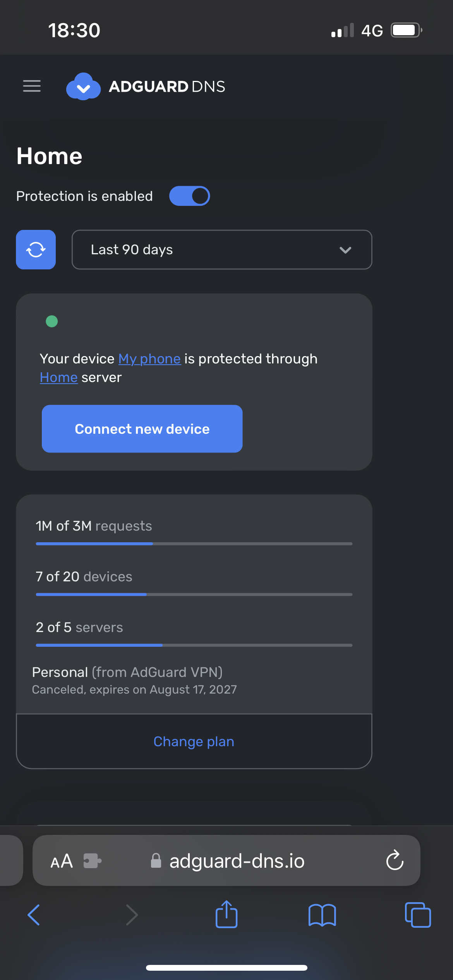Switch protection state using the blue switch
453x980 pixels.
pyautogui.click(x=189, y=196)
